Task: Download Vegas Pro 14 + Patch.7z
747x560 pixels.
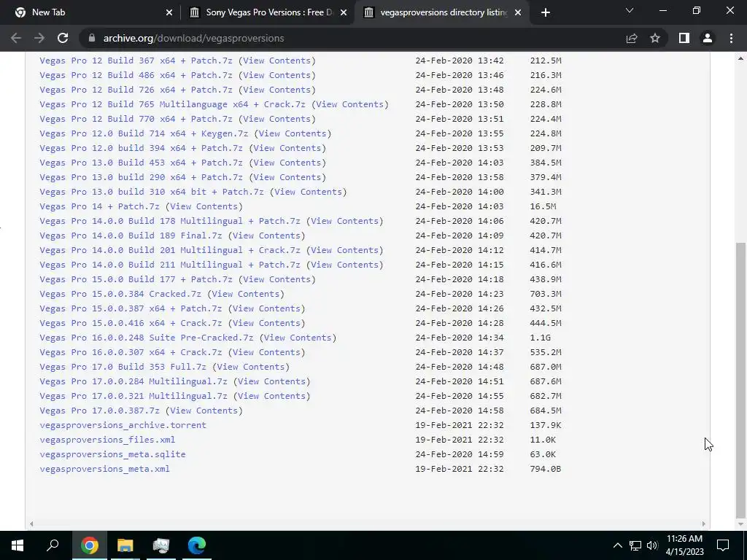Action: pyautogui.click(x=99, y=206)
